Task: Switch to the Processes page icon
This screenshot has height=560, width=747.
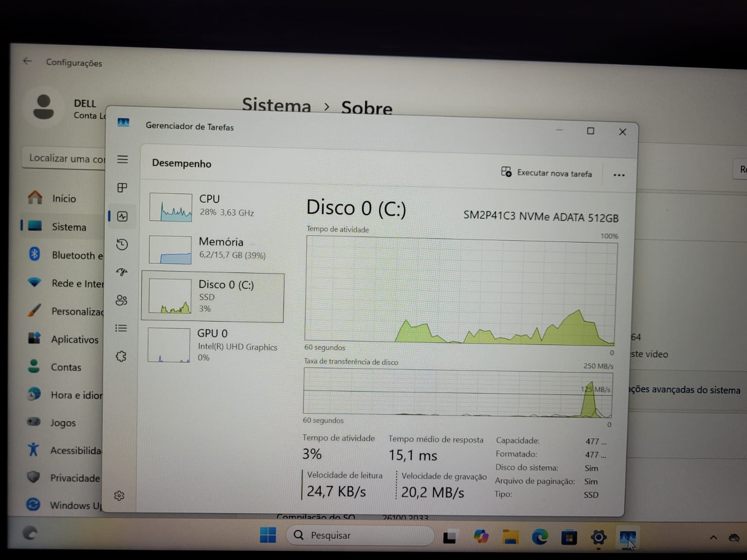Action: (122, 188)
